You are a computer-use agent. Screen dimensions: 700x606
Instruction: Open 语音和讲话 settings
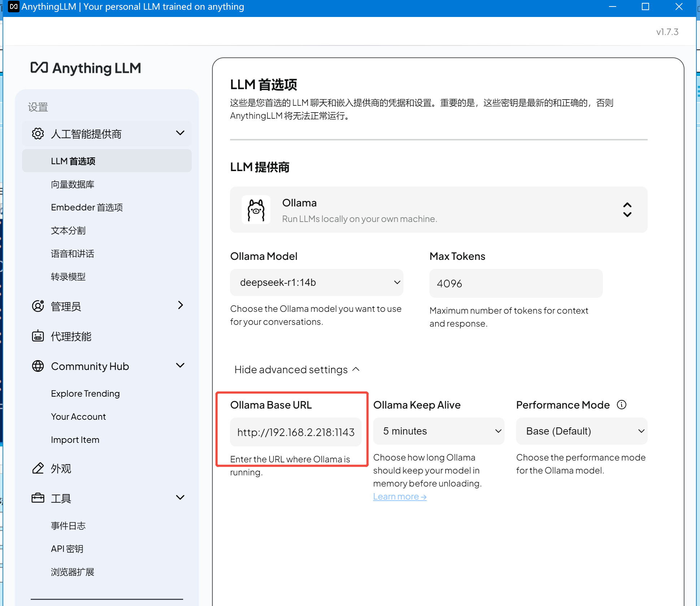(x=73, y=253)
